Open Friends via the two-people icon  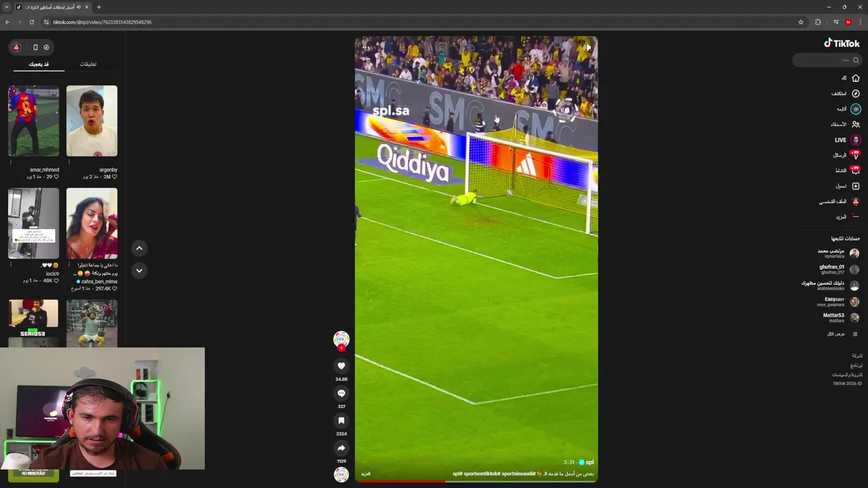point(856,125)
